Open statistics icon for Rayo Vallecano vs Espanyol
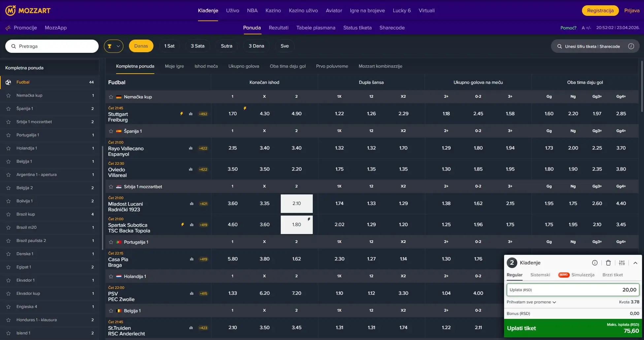 coord(191,148)
